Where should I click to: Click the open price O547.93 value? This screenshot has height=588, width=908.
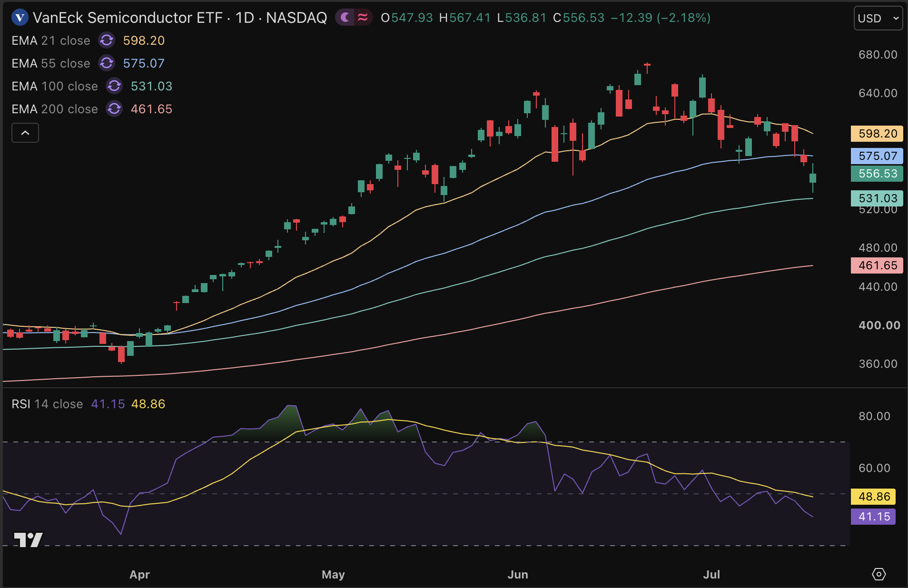(x=407, y=18)
